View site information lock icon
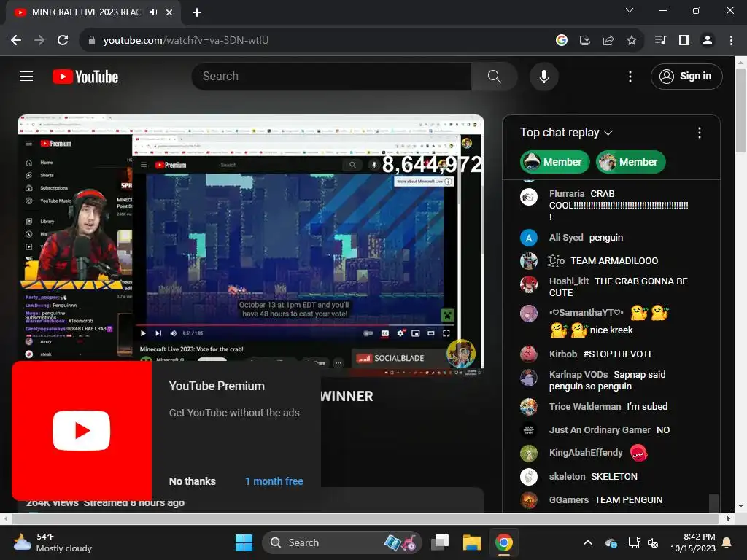 tap(92, 40)
